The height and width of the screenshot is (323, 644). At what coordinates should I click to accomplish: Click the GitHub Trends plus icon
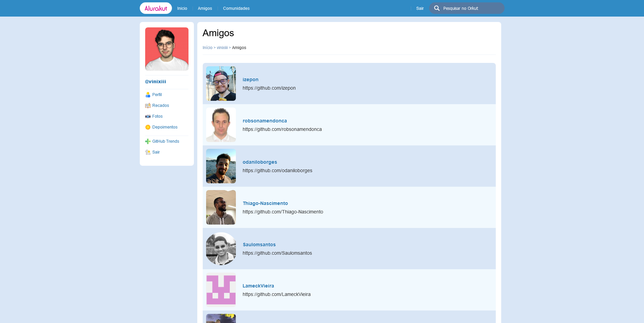pos(148,141)
